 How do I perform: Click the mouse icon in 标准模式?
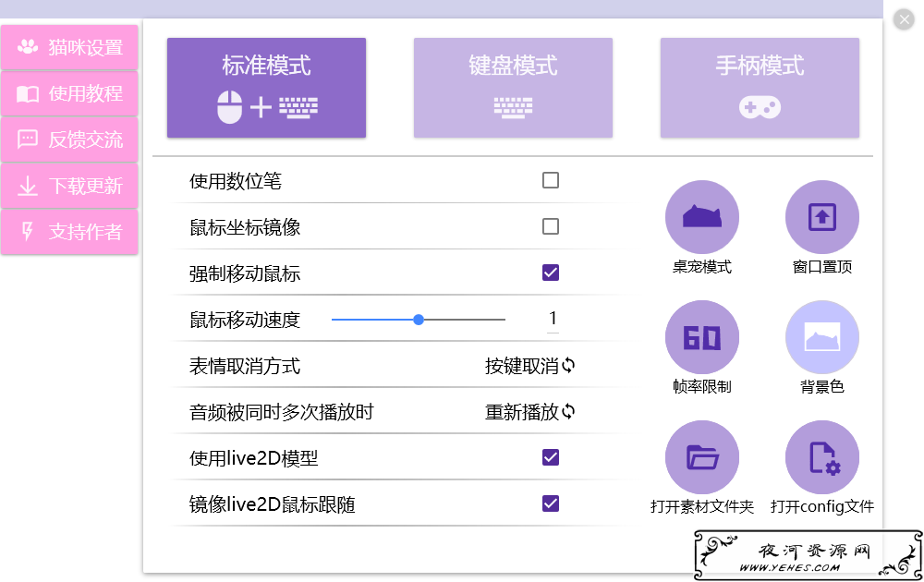tap(229, 107)
